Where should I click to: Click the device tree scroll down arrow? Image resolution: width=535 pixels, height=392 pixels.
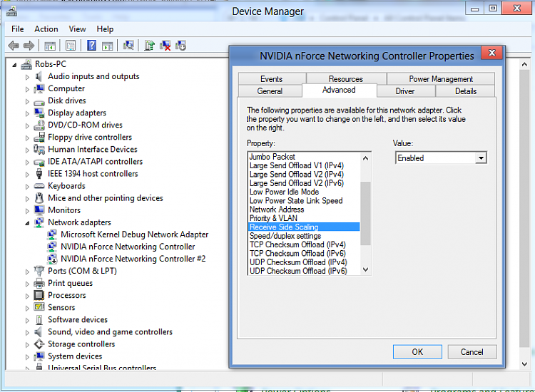(x=524, y=364)
